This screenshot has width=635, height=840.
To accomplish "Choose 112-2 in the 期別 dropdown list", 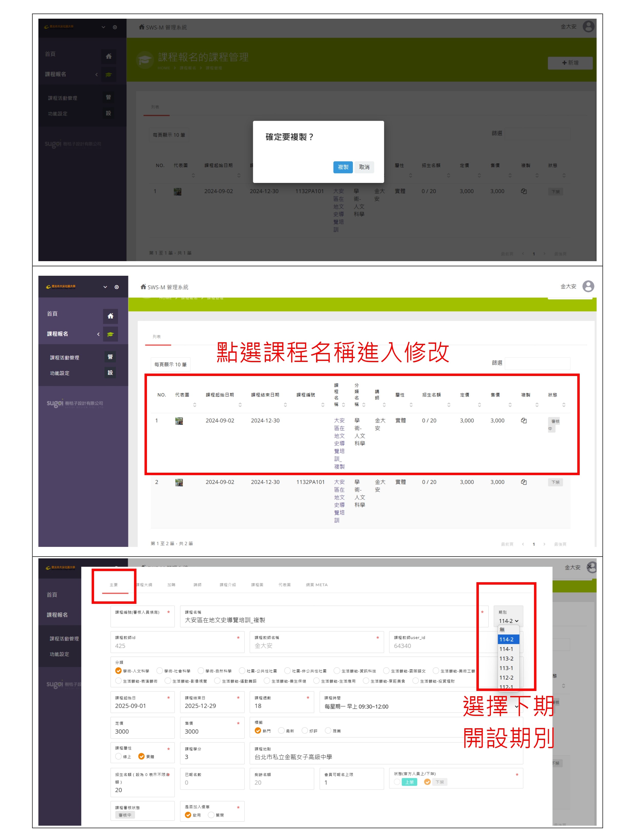I will click(509, 678).
